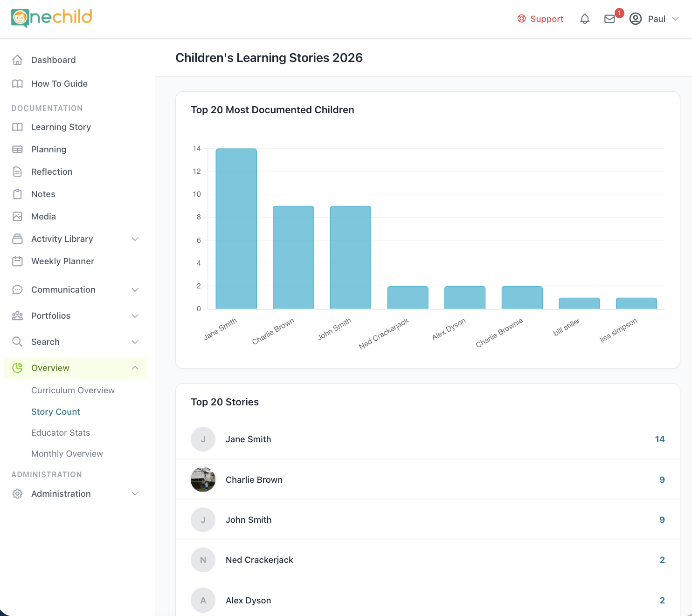Click Jane Smith's avatar initial

point(203,439)
